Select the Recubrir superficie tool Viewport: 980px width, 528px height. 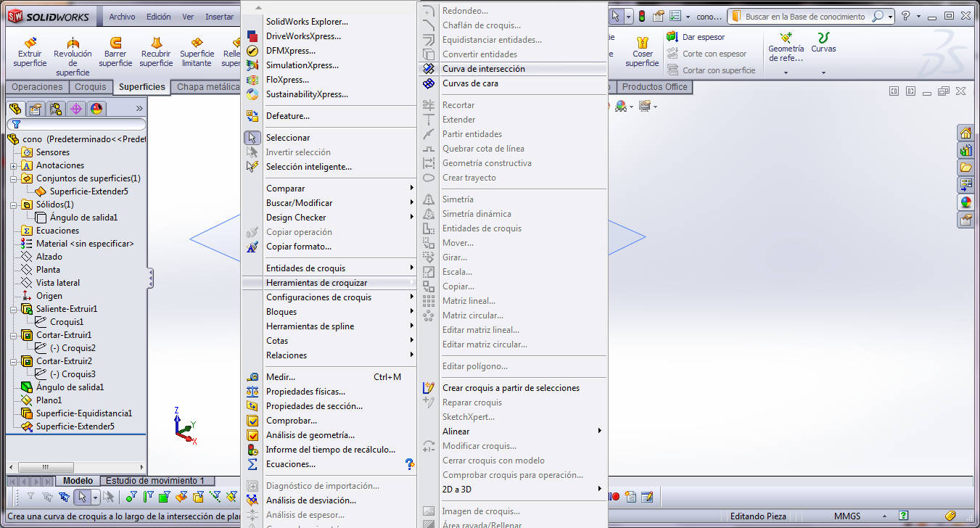point(156,52)
